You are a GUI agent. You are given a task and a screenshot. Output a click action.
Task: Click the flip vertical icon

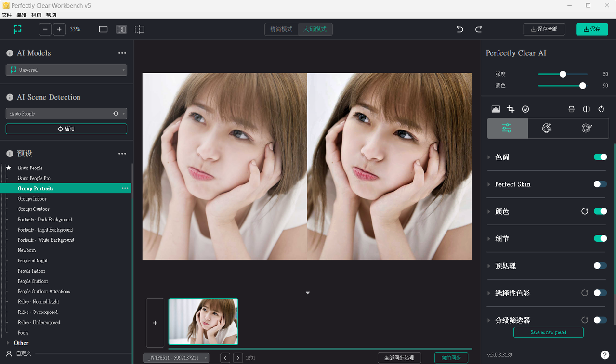pos(571,109)
